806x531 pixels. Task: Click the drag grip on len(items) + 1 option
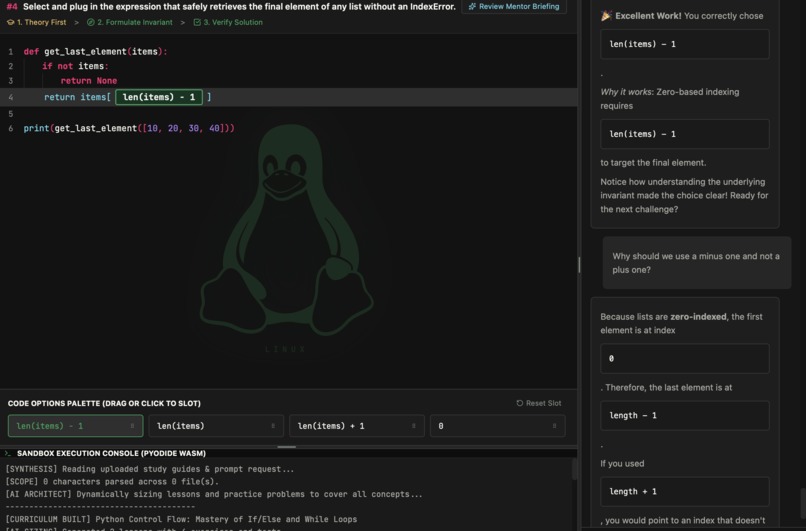coord(414,426)
